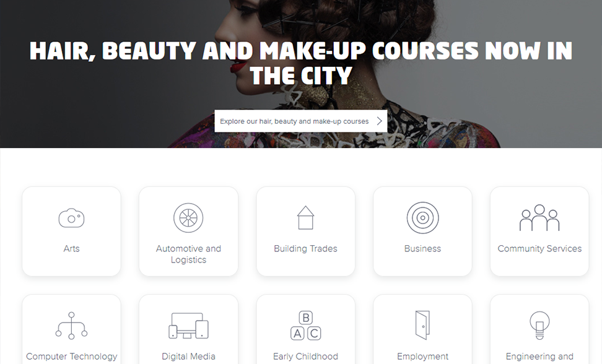The width and height of the screenshot is (602, 364).
Task: Click the Engineering lightbulb icon
Action: coord(539,325)
